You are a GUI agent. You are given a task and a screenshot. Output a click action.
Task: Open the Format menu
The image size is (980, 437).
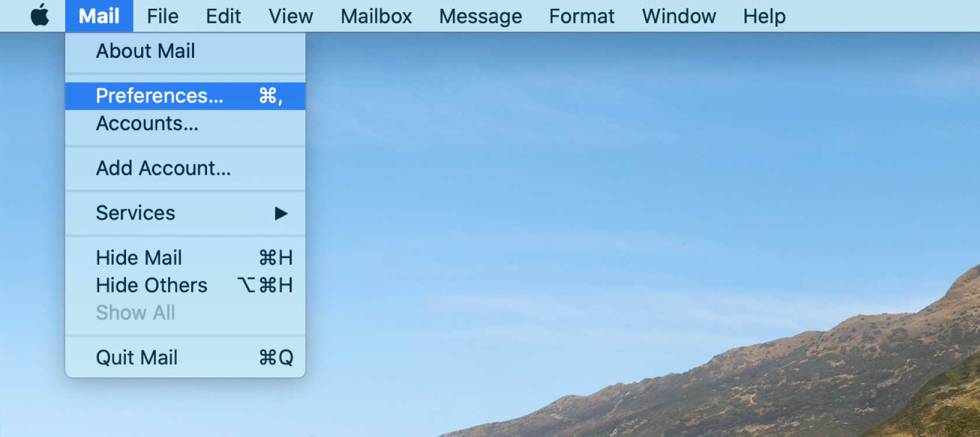[x=582, y=16]
